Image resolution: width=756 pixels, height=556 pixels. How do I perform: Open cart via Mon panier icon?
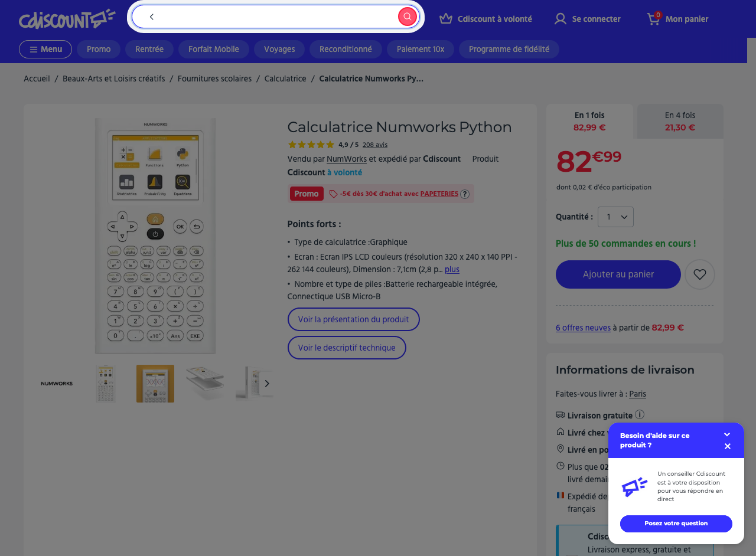tap(653, 18)
